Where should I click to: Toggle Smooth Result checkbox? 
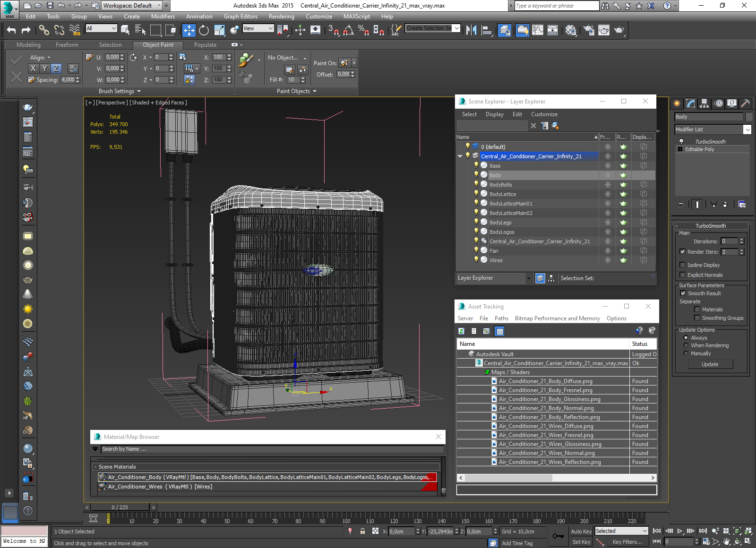point(683,293)
